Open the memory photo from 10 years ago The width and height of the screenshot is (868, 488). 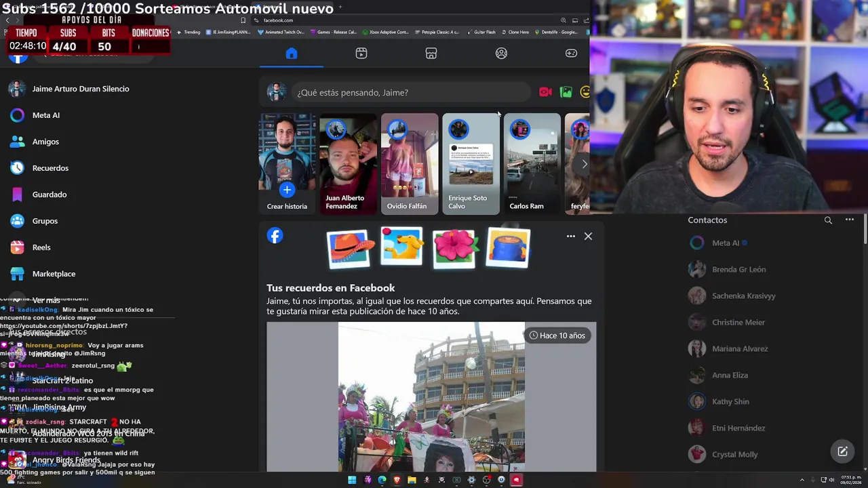coord(431,396)
